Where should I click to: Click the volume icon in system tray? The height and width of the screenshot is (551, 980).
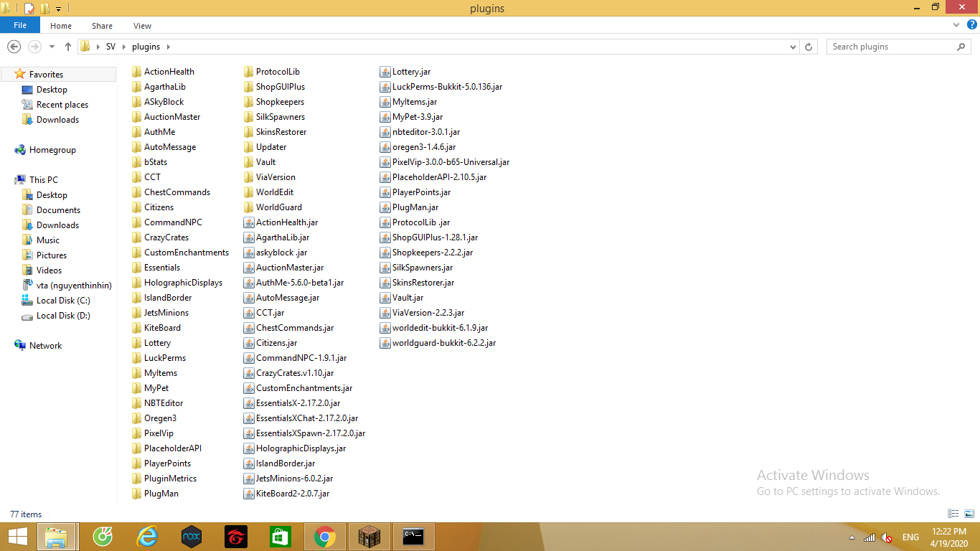click(x=887, y=537)
